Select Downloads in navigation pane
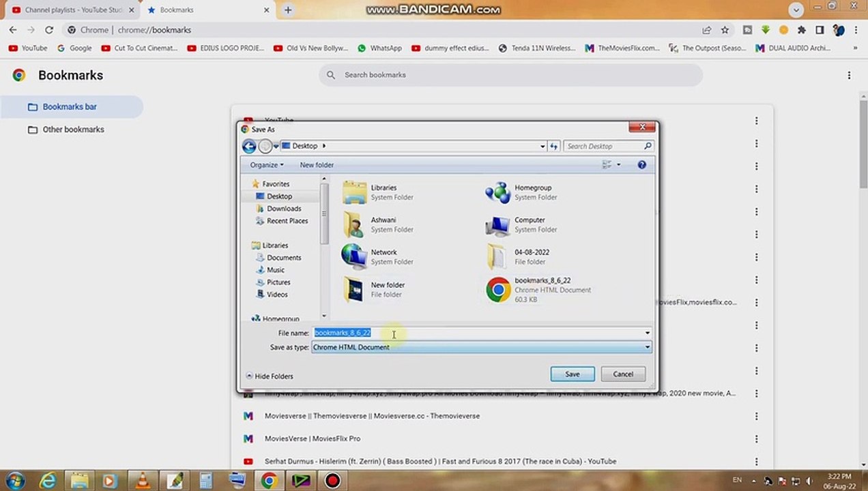This screenshot has width=868, height=491. 283,209
